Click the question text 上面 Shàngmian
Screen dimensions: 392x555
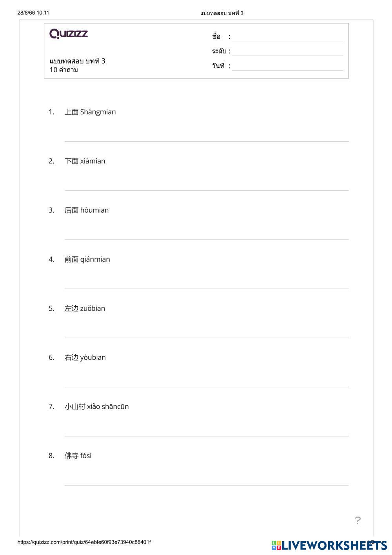click(90, 112)
